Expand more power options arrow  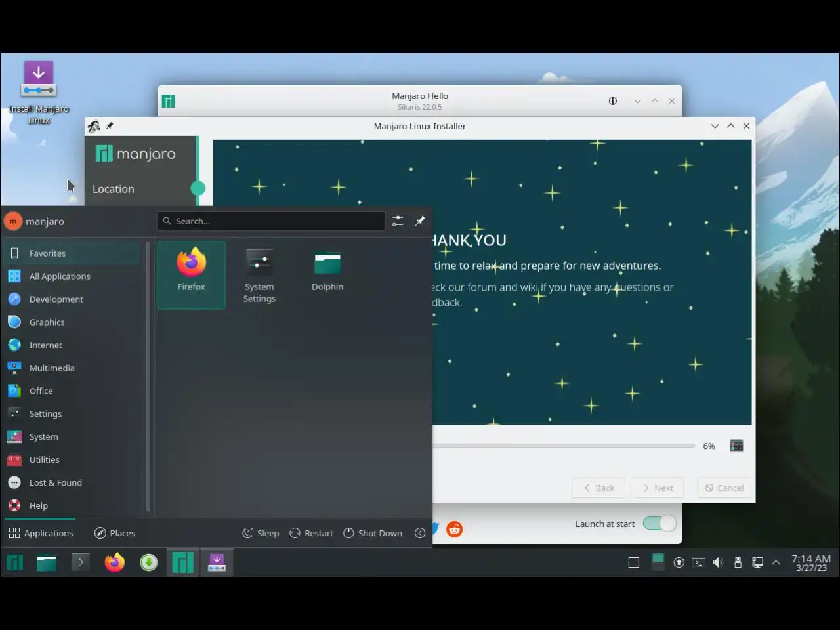420,533
